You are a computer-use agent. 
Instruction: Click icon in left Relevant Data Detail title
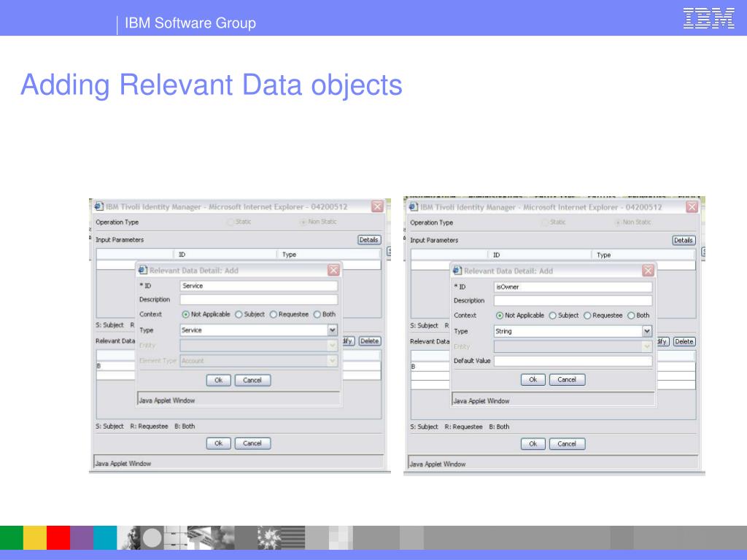tap(142, 270)
